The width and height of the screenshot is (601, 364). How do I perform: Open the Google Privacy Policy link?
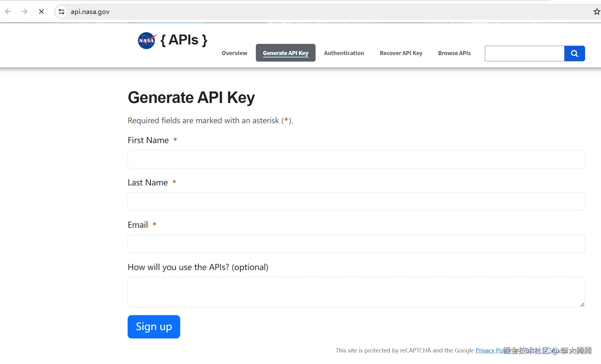coord(489,351)
